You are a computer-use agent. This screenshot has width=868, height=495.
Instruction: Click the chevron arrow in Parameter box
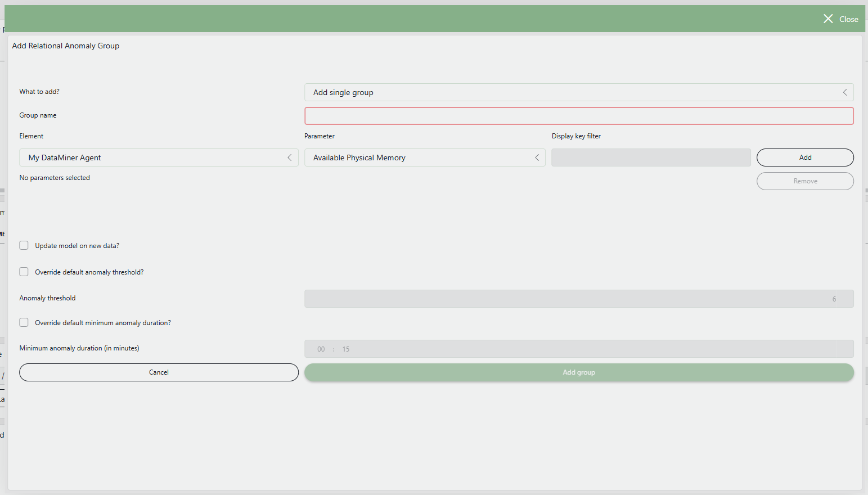[537, 157]
